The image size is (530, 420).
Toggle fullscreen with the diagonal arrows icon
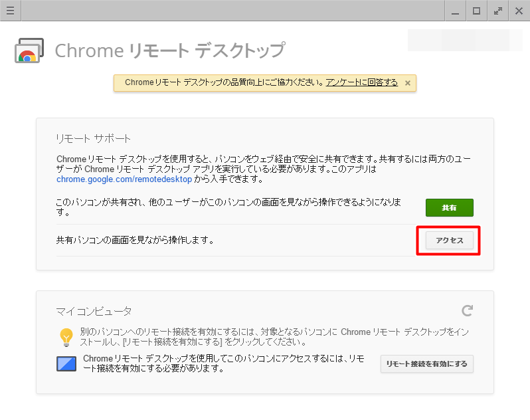point(498,11)
